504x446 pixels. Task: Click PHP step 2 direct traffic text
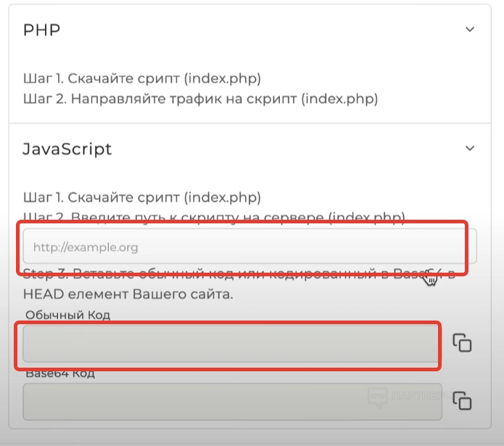click(x=200, y=97)
